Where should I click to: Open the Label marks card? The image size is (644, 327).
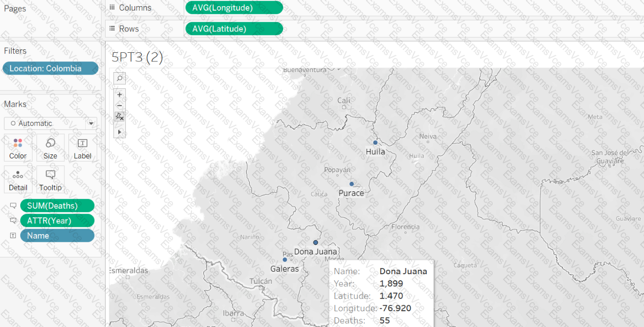click(x=82, y=148)
